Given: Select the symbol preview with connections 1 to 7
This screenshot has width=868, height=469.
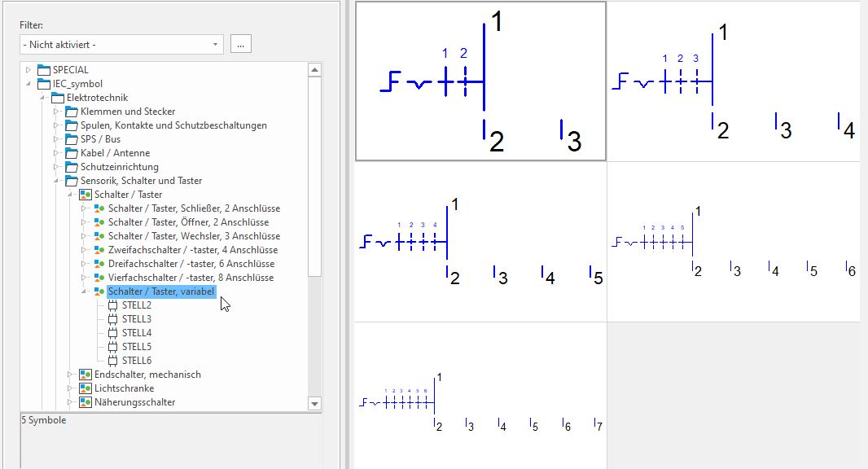Looking at the screenshot, I should point(480,396).
